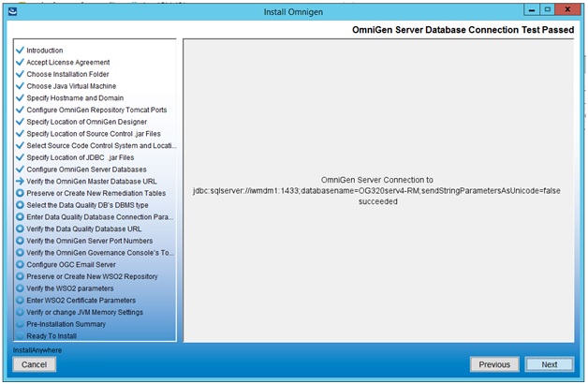
Task: Maximize the Install Omnigen window
Action: (x=547, y=10)
